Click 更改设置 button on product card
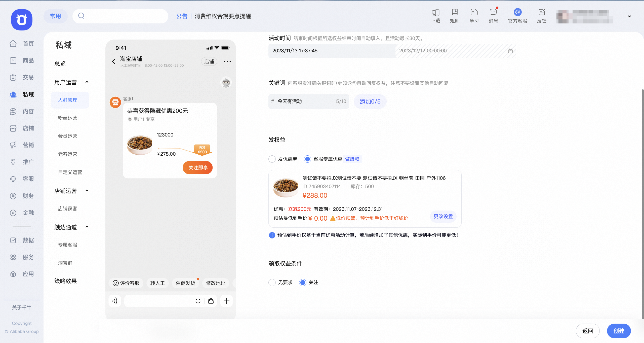The height and width of the screenshot is (343, 644). 443,216
